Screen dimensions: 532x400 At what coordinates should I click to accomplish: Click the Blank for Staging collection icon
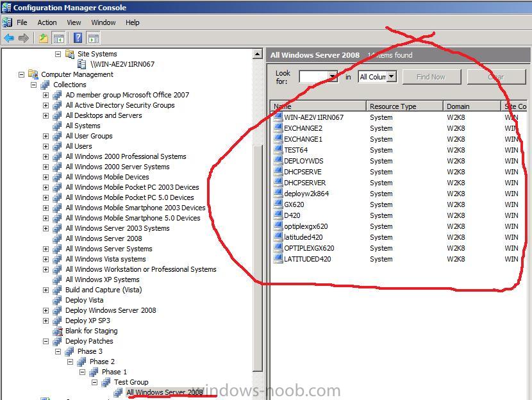coord(58,331)
